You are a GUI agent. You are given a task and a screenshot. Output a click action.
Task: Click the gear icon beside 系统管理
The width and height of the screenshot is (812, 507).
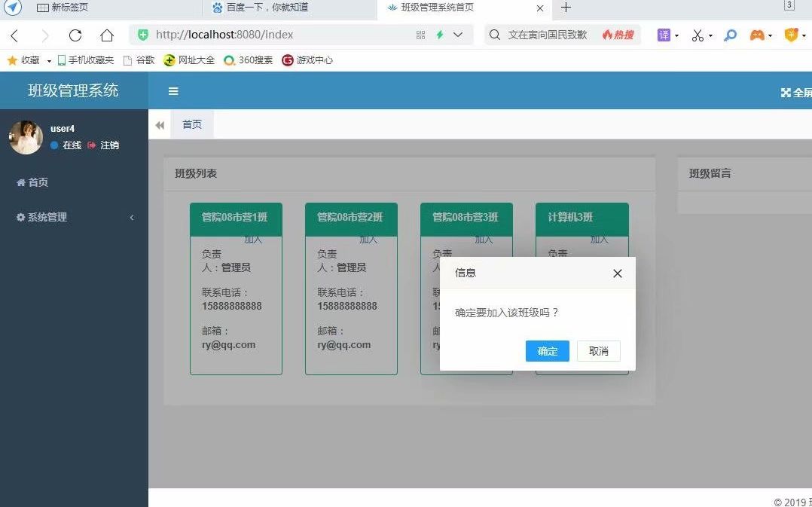[21, 217]
